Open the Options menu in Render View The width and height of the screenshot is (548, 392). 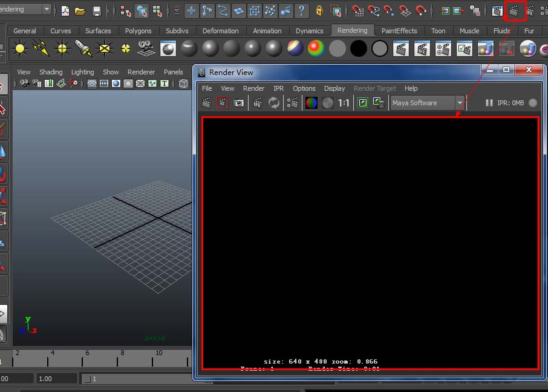304,88
